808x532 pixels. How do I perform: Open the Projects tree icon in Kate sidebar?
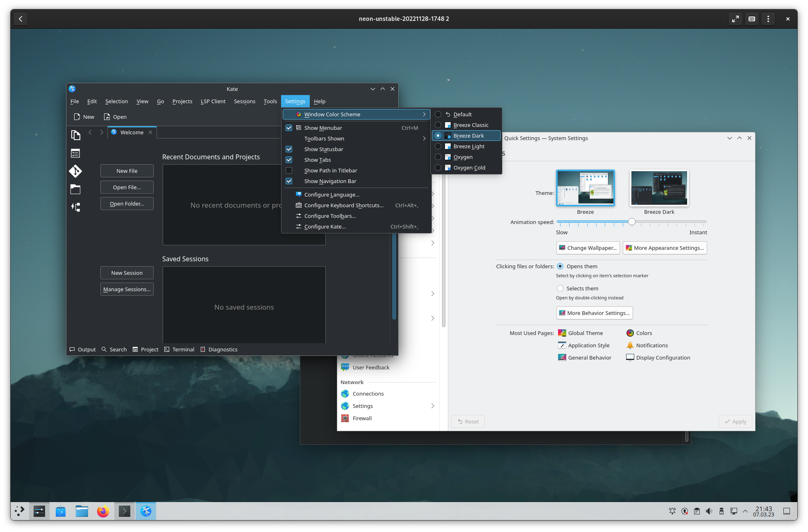75,207
